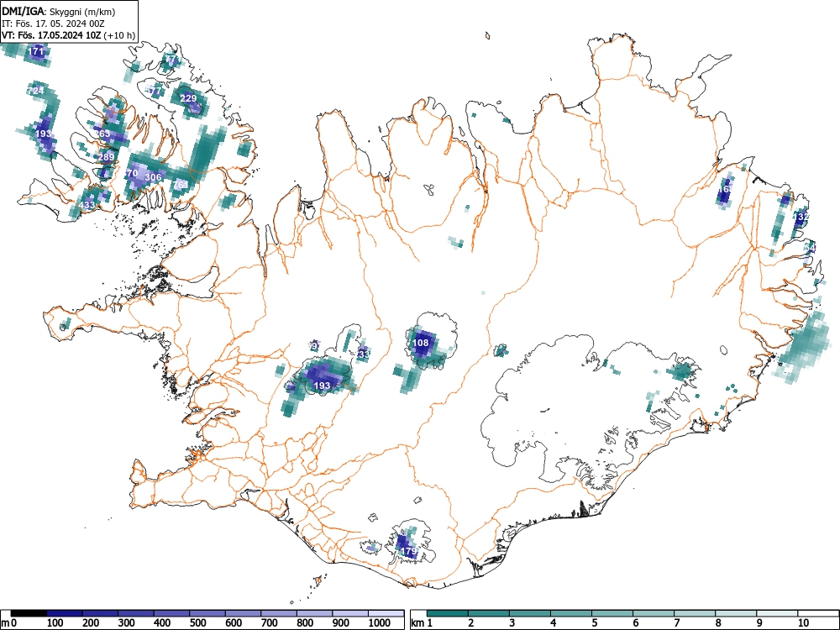The width and height of the screenshot is (840, 630).
Task: Click the 'km 1' legend start label
Action: (x=423, y=623)
